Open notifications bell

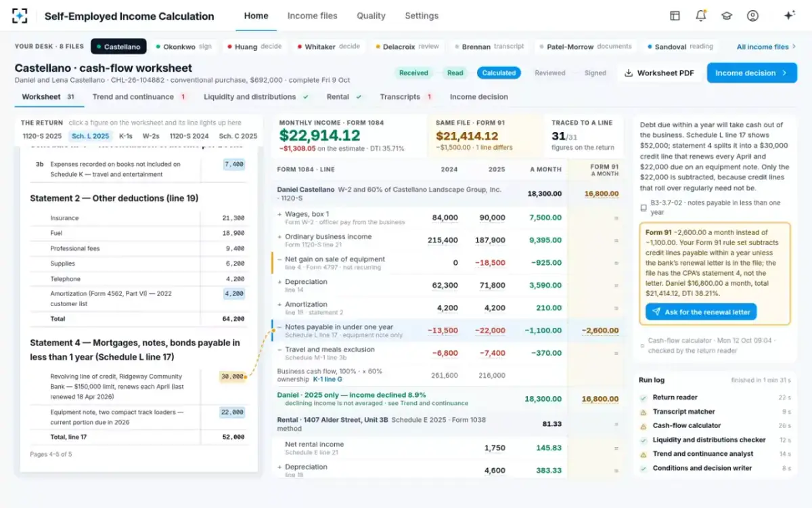point(701,16)
